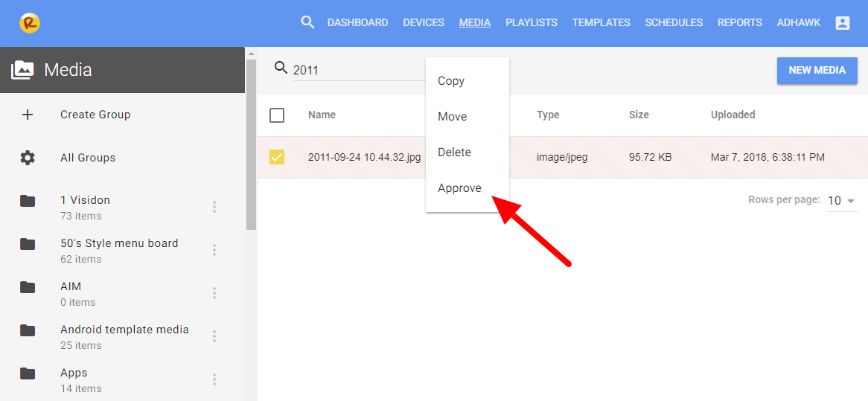Click the Media panel title text
The image size is (868, 401).
[x=68, y=70]
